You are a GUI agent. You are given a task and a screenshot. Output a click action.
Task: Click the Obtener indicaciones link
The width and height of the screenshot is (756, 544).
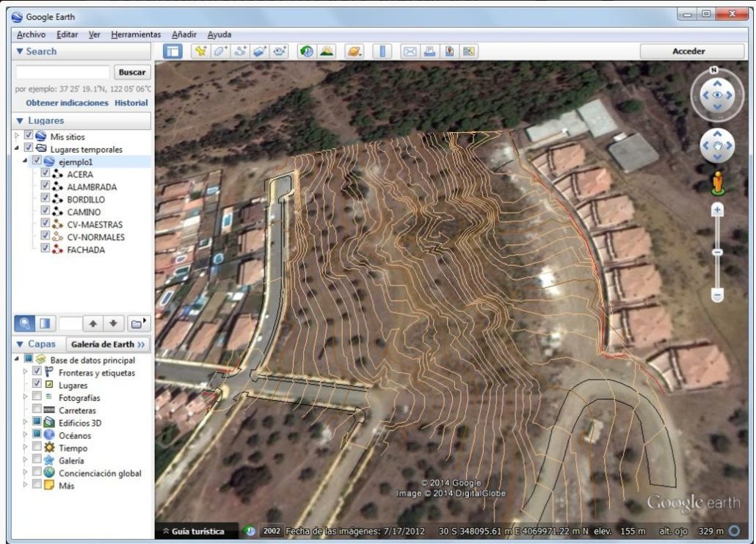tap(67, 103)
